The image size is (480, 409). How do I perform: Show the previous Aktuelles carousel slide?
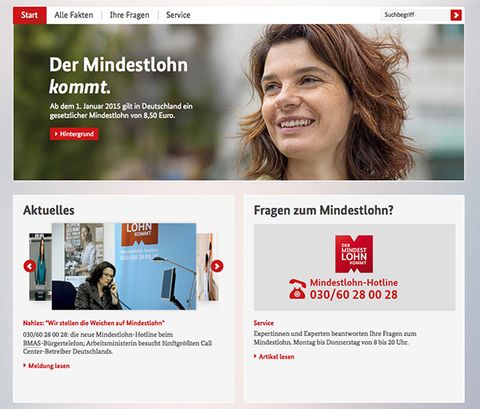tap(30, 266)
